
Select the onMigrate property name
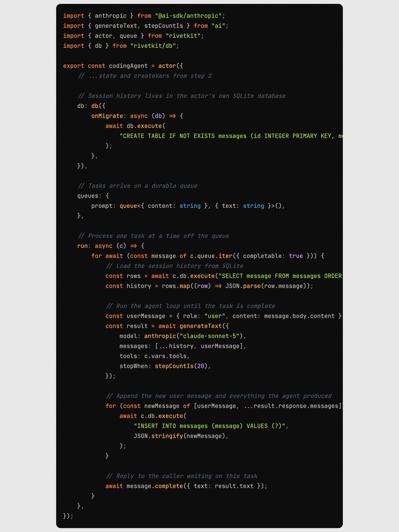pyautogui.click(x=107, y=116)
